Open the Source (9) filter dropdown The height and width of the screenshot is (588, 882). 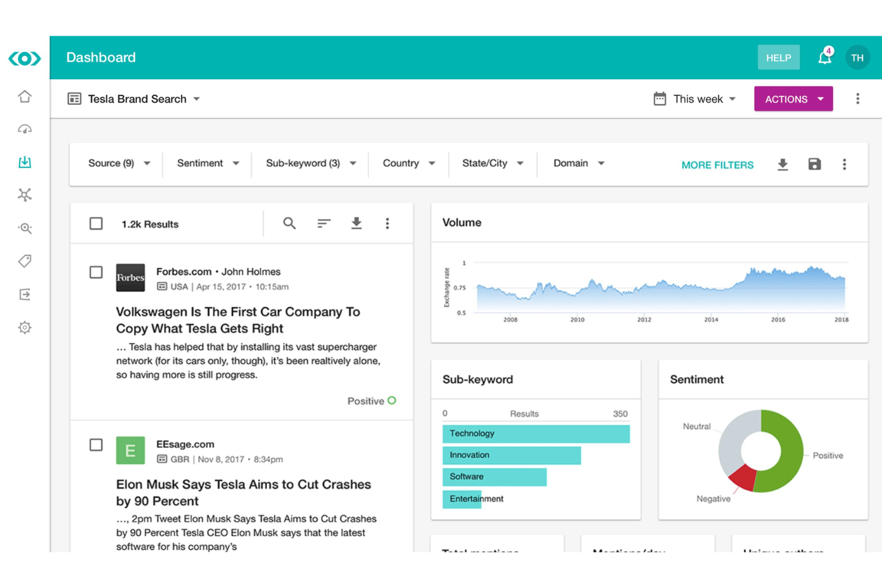coord(119,163)
